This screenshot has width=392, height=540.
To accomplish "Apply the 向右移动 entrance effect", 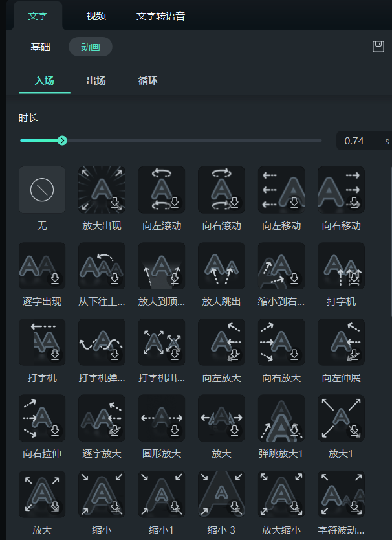I will pos(341,190).
